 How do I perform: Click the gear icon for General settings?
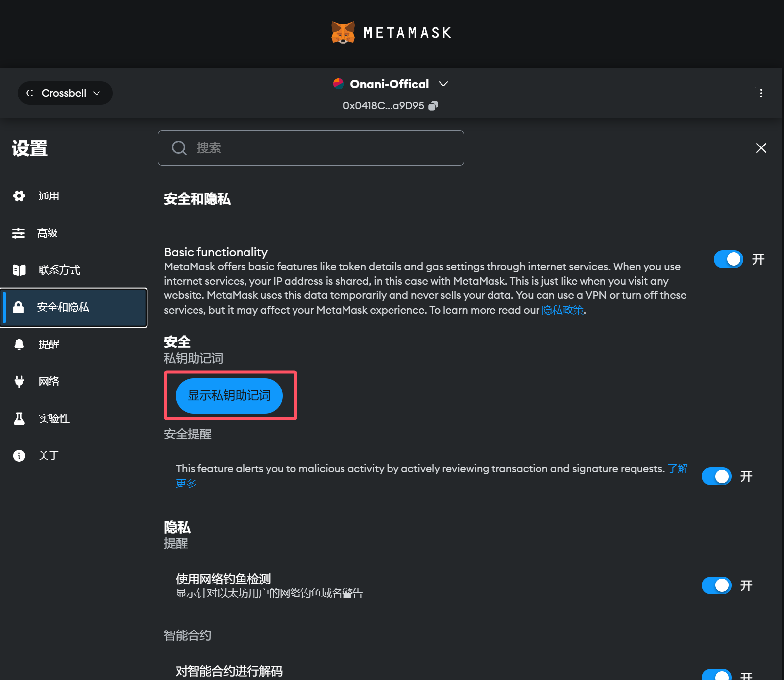[x=19, y=196]
